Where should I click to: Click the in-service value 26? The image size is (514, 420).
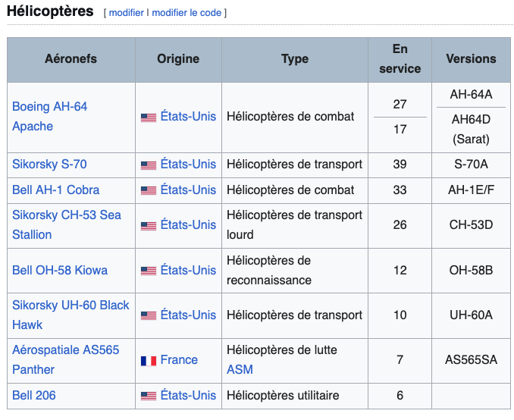[x=400, y=225]
